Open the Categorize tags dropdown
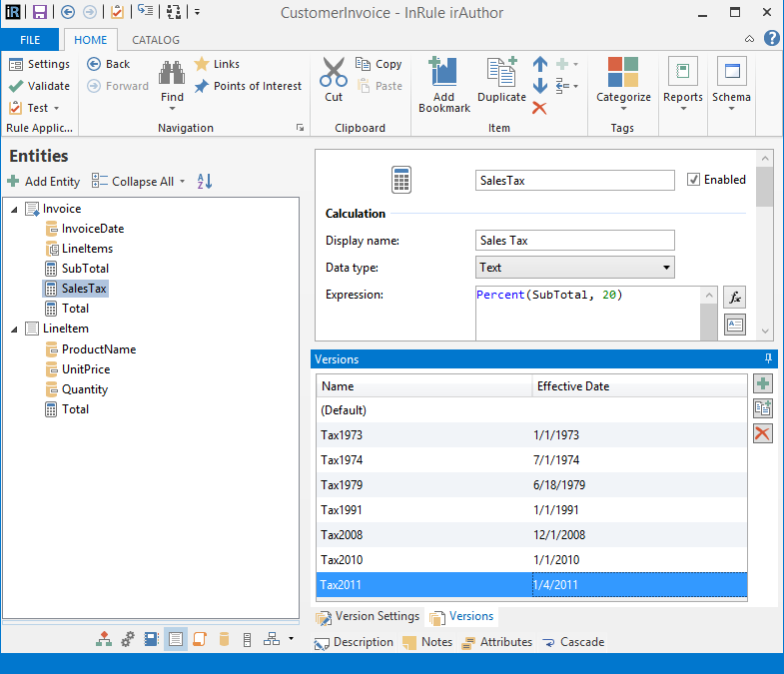Image resolution: width=784 pixels, height=674 pixels. point(623,84)
